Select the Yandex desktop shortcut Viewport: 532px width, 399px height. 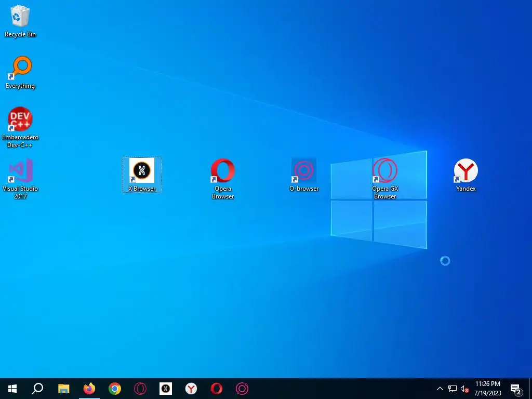click(x=466, y=175)
